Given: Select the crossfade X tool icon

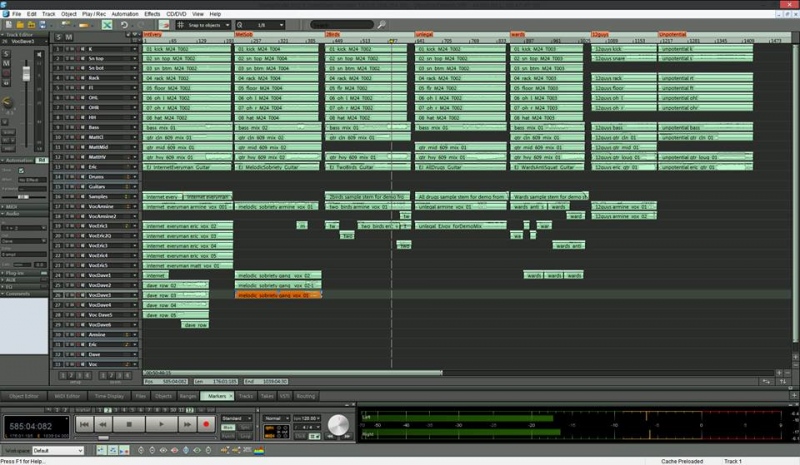Looking at the screenshot, I should (107, 25).
